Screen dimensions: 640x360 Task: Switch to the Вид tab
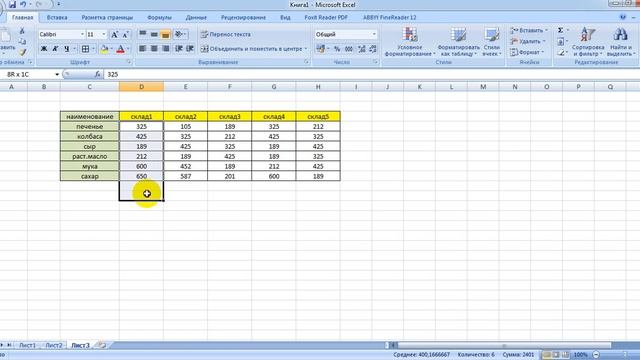pos(285,18)
